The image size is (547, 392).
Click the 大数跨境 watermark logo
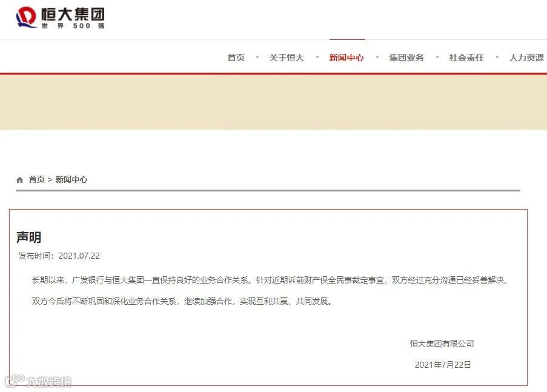(x=38, y=381)
